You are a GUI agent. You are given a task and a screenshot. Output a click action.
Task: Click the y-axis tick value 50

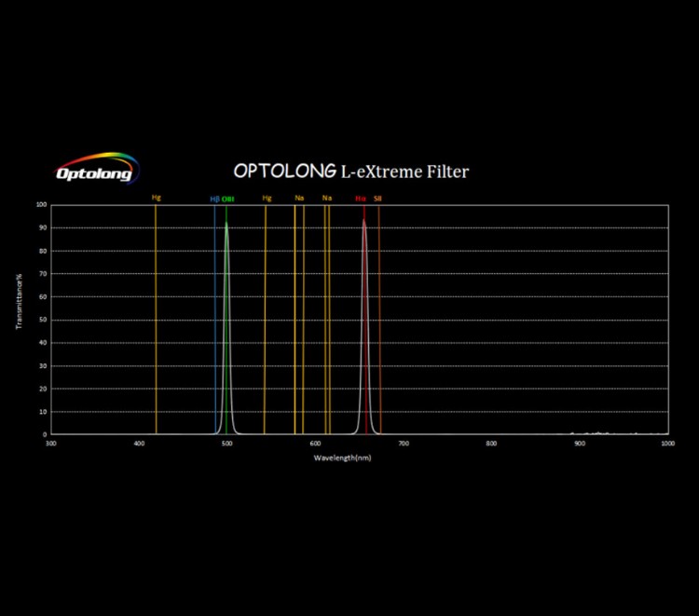(43, 320)
